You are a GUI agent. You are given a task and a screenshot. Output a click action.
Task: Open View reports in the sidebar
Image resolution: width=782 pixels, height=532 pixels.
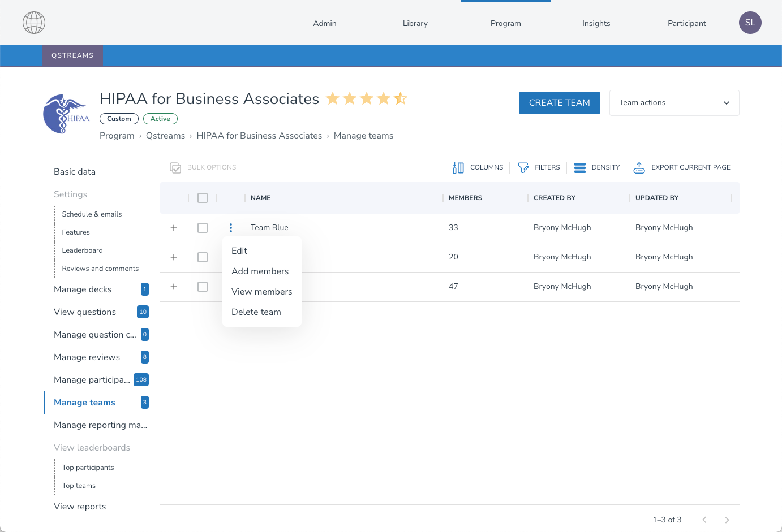(x=80, y=507)
